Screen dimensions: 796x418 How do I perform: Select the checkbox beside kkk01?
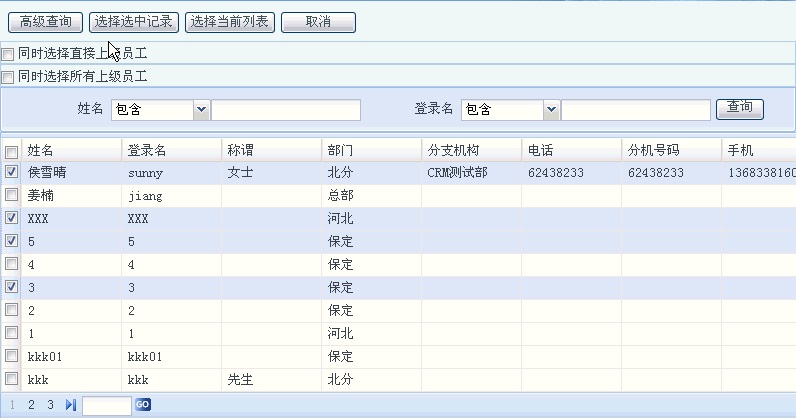12,356
